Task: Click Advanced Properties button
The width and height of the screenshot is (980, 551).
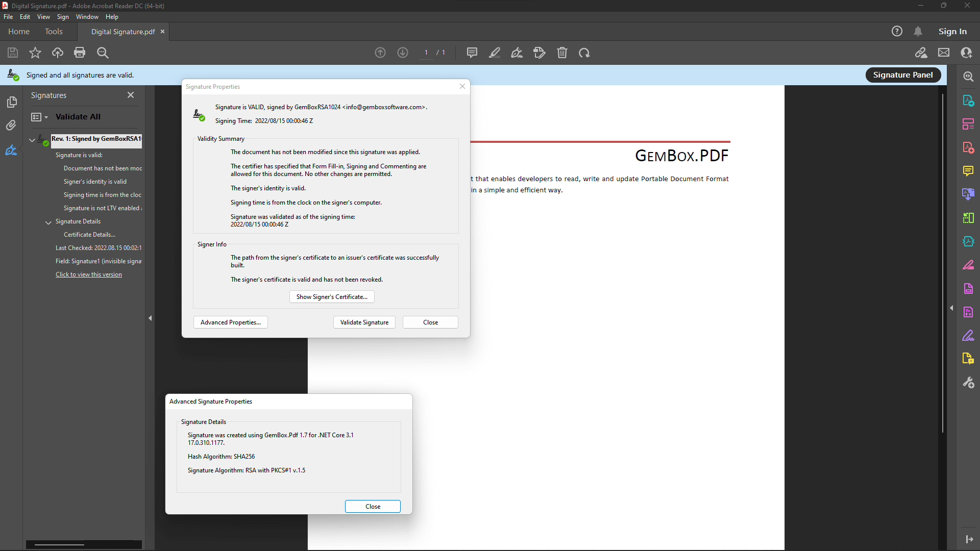Action: tap(231, 322)
